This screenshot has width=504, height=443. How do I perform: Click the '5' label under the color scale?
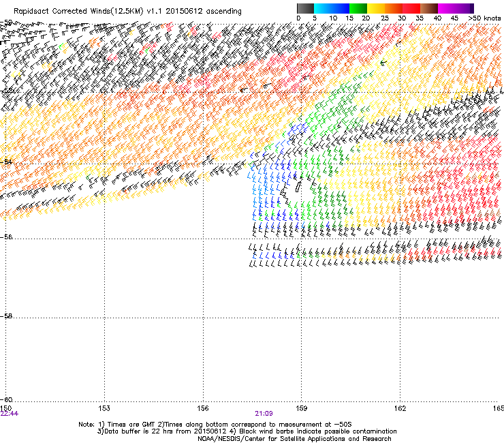tap(315, 18)
